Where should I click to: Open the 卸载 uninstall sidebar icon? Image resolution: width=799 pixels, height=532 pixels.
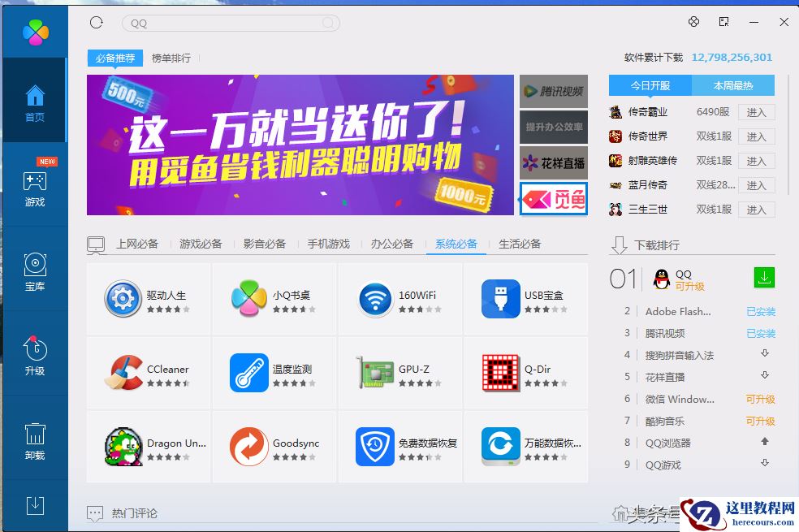35,441
